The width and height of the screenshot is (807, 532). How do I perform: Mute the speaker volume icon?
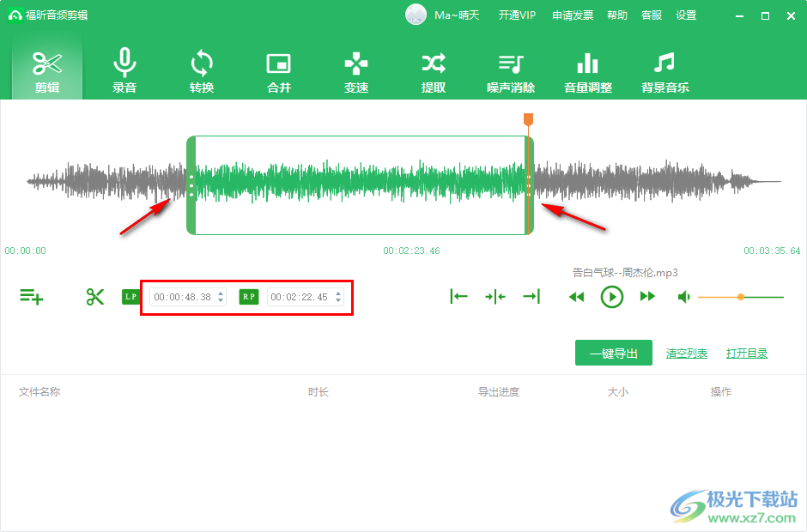684,297
